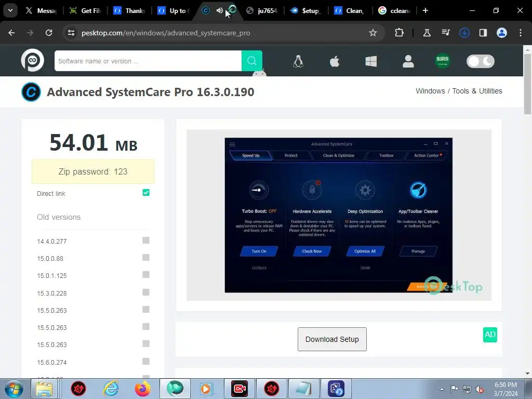Switch to the Clean tab
Viewport: 532px width, 399px height.
351,10
